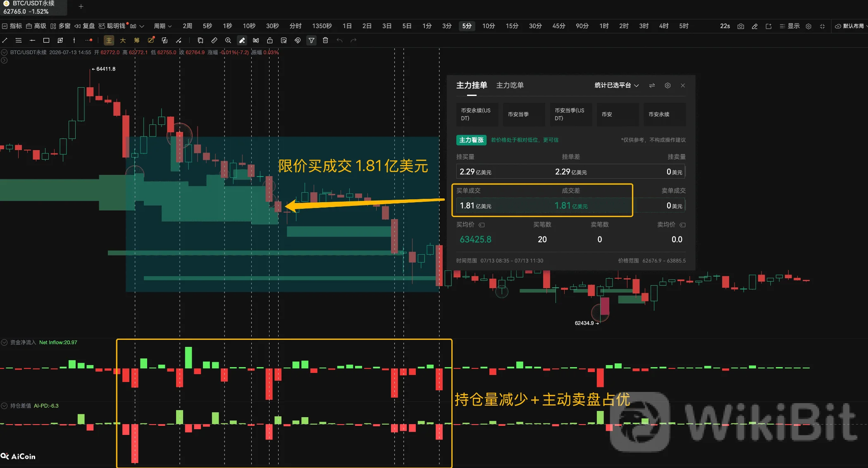Click the AiCoin logo

(x=18, y=456)
